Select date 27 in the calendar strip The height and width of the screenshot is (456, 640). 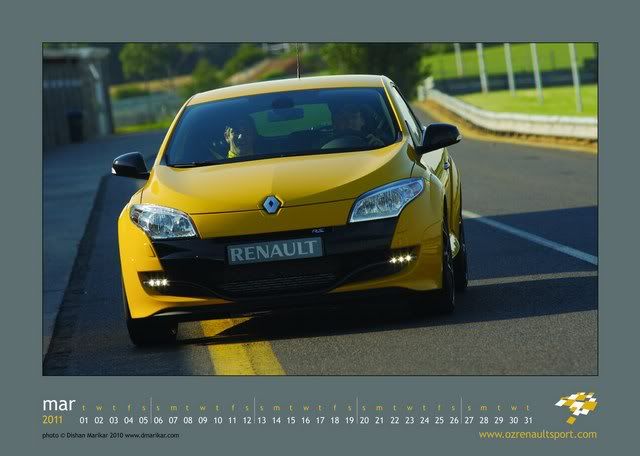[468, 421]
